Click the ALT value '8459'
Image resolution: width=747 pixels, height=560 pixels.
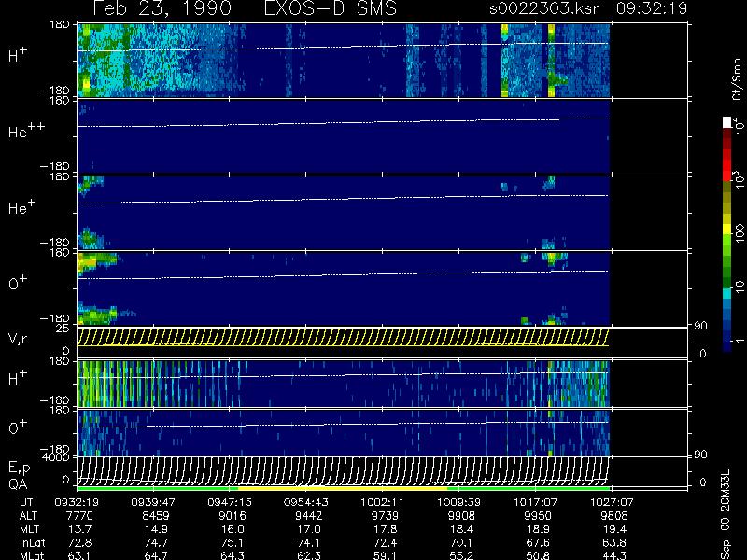tap(156, 516)
